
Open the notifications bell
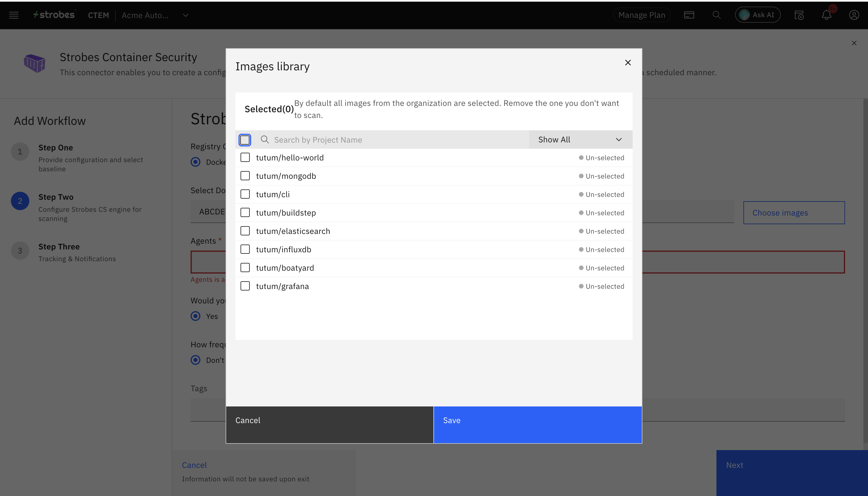pyautogui.click(x=826, y=15)
